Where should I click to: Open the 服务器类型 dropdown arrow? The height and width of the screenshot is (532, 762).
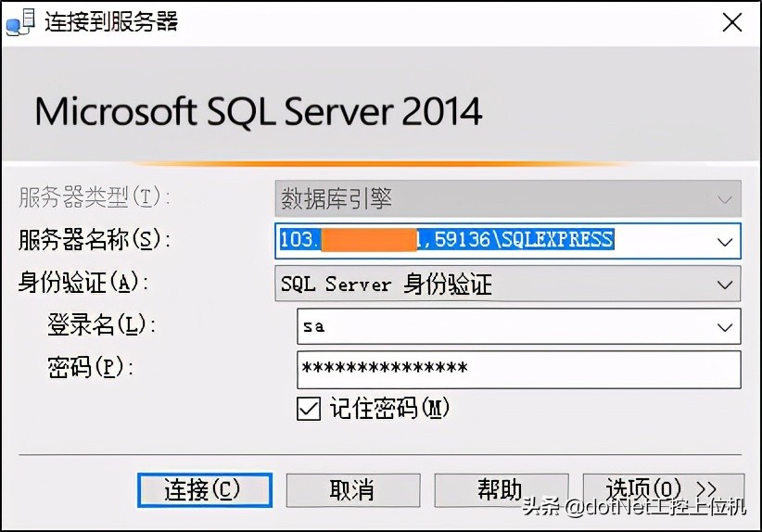(x=724, y=198)
